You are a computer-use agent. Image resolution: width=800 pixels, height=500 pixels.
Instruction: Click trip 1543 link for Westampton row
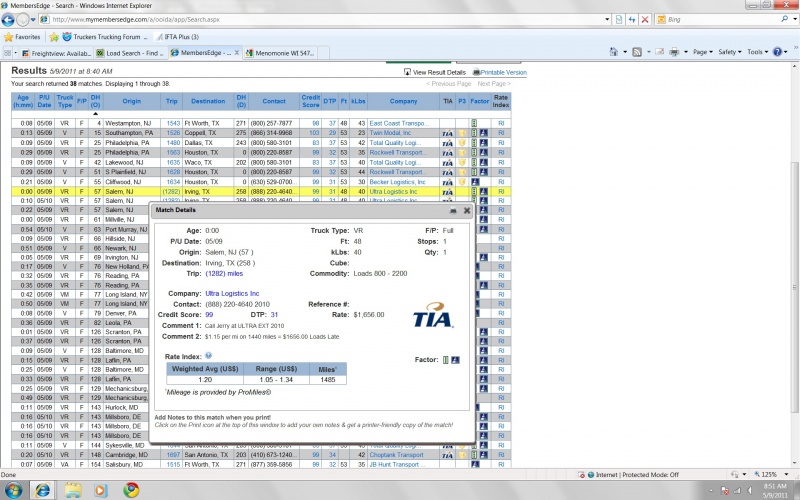point(173,123)
